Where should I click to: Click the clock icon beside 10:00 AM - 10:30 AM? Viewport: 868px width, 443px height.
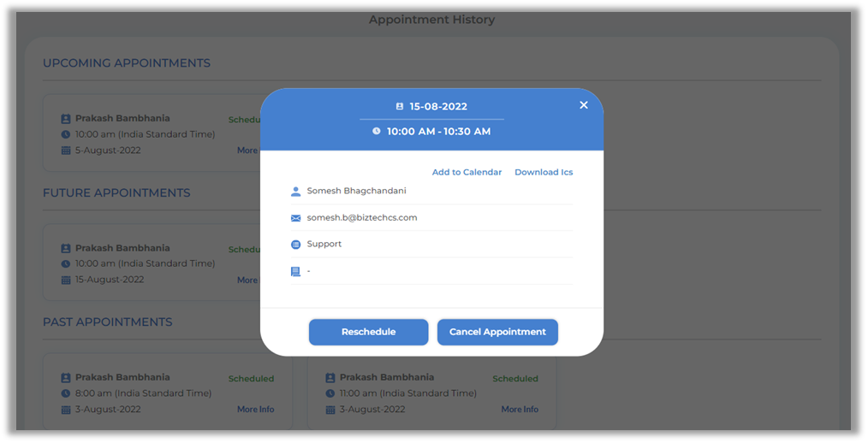click(377, 132)
